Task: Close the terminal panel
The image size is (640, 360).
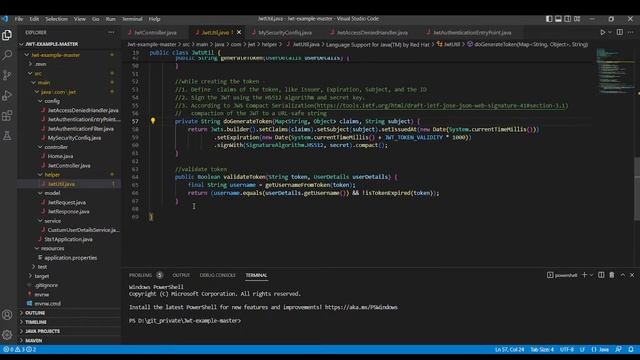Action: coord(632,275)
